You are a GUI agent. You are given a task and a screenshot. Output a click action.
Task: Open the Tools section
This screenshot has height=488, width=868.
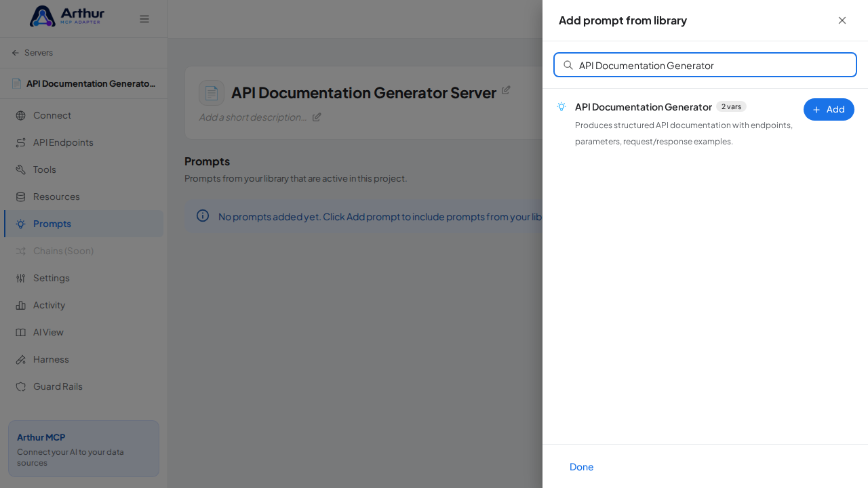83,169
